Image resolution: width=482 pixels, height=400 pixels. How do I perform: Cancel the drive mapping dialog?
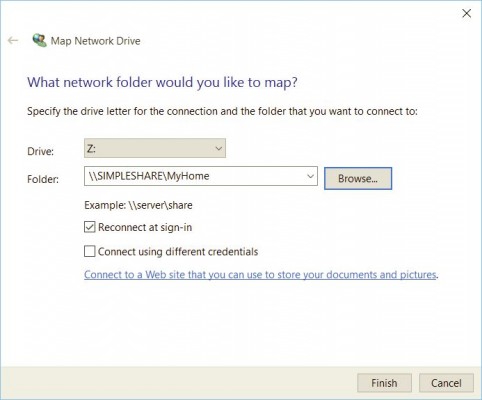446,383
